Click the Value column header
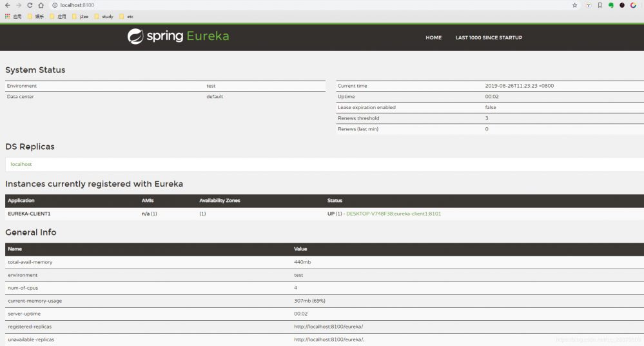The height and width of the screenshot is (346, 644). 300,249
